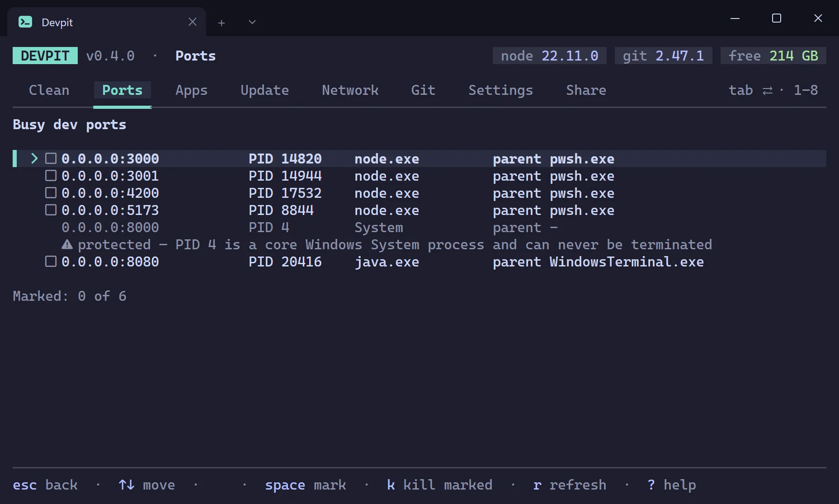Switch to the Network tab
This screenshot has width=839, height=504.
(x=350, y=90)
